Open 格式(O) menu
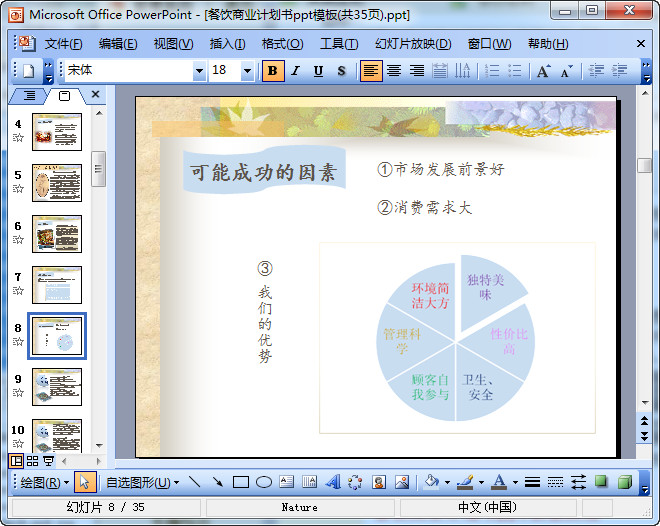 [x=282, y=44]
